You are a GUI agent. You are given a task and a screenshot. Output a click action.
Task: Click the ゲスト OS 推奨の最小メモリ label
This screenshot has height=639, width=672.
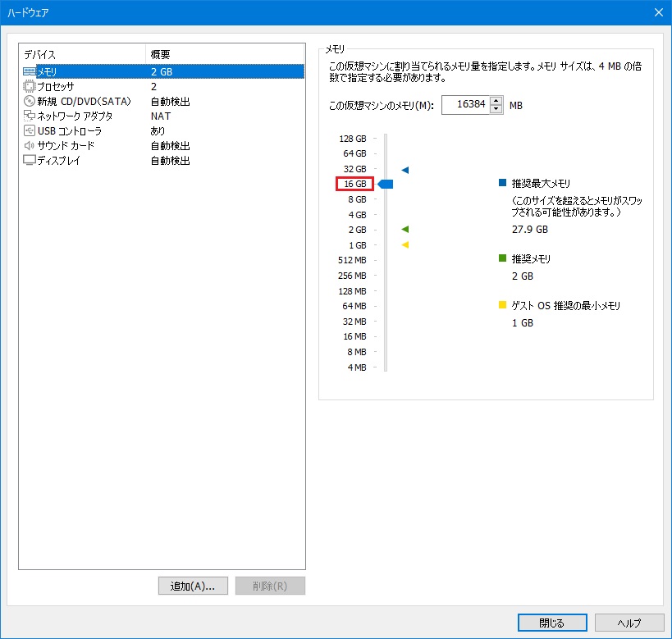(x=565, y=306)
